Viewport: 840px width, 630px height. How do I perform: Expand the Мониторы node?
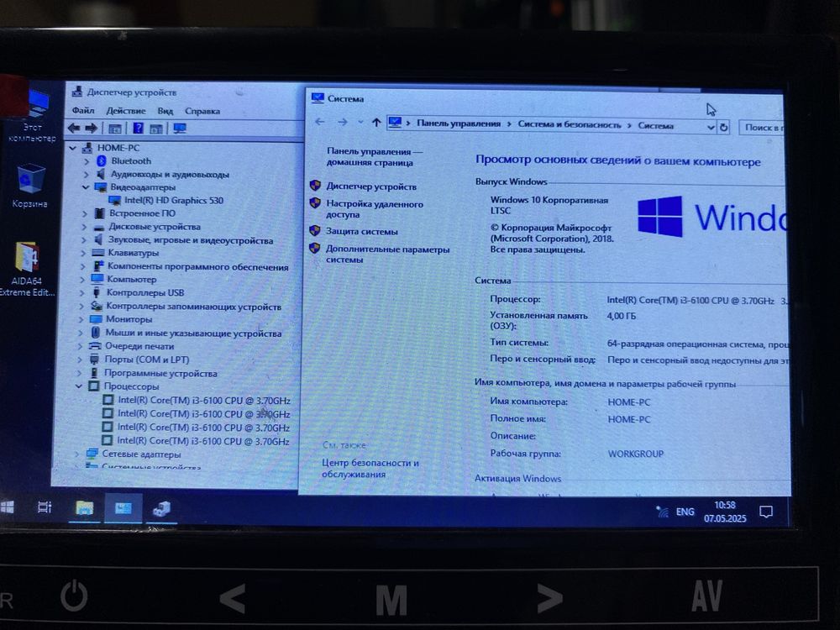[82, 319]
